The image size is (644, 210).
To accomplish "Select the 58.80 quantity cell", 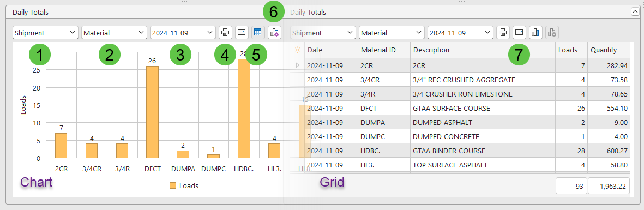I will coord(609,165).
